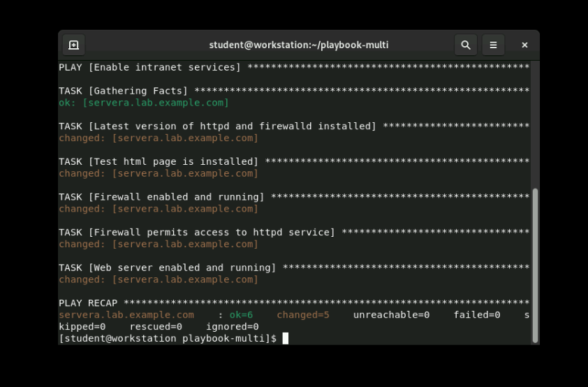Click the rescued=0 recap value
Image resolution: width=588 pixels, height=387 pixels.
point(156,327)
